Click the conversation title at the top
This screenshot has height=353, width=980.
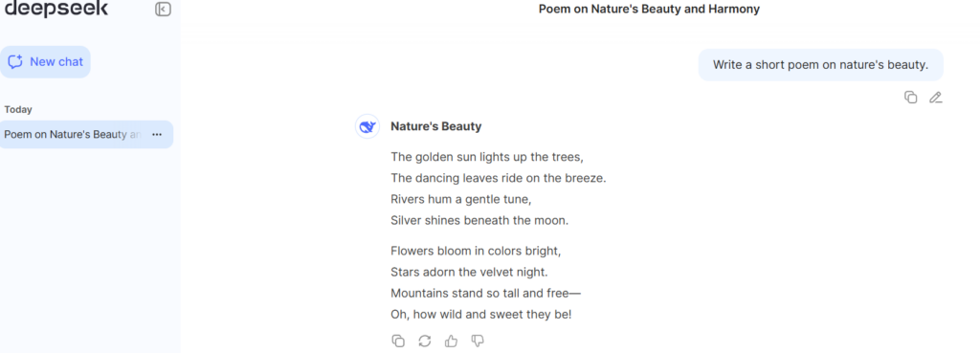[649, 9]
